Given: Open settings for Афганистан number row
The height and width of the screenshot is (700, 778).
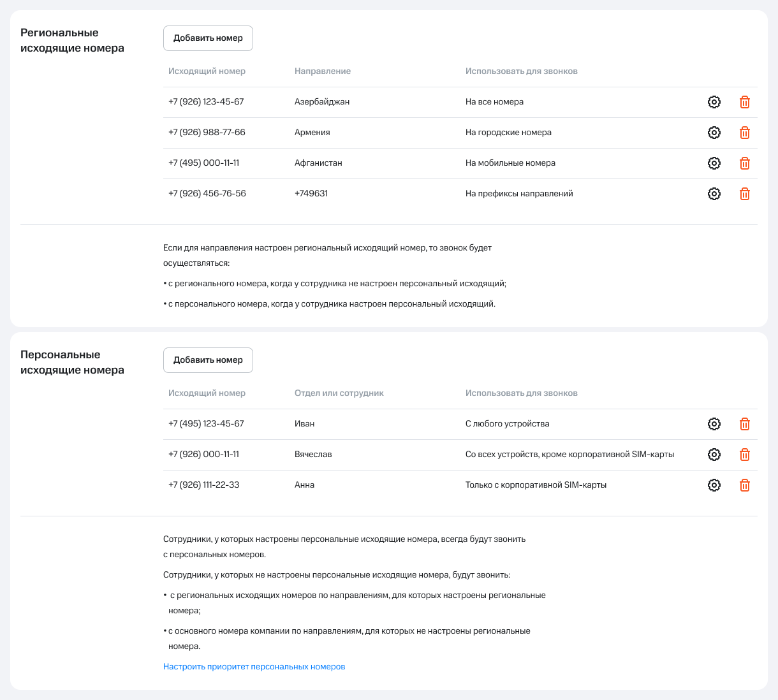Looking at the screenshot, I should tap(714, 163).
